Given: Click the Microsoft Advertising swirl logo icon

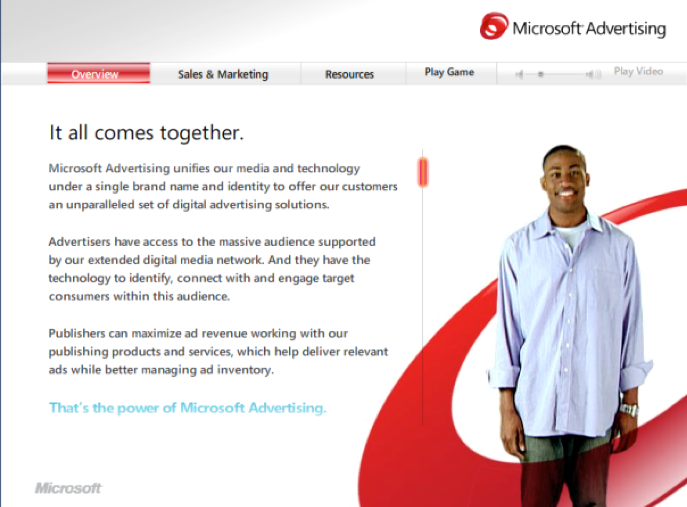Looking at the screenshot, I should [x=494, y=26].
